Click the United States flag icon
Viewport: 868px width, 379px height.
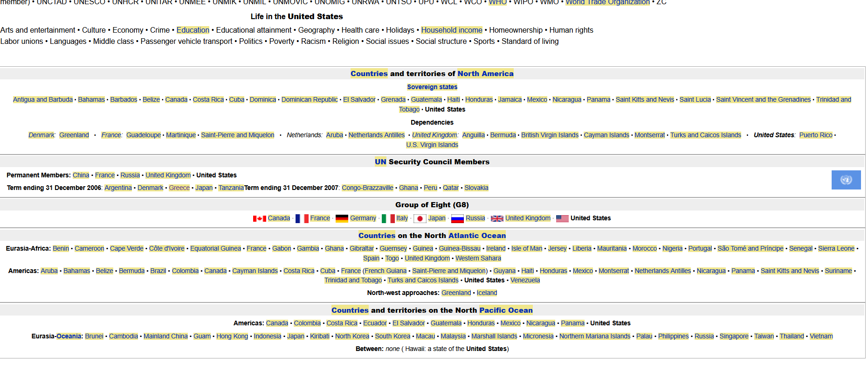(x=562, y=218)
